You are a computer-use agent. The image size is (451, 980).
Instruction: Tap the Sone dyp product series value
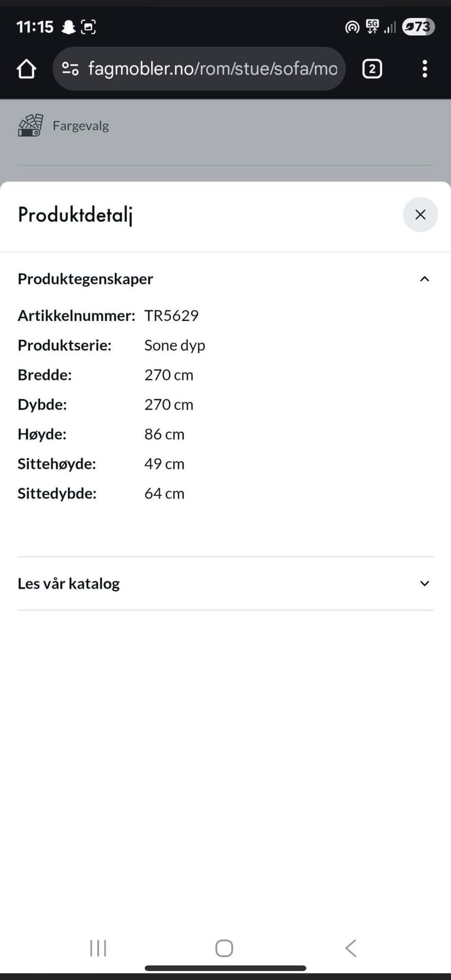pos(175,345)
